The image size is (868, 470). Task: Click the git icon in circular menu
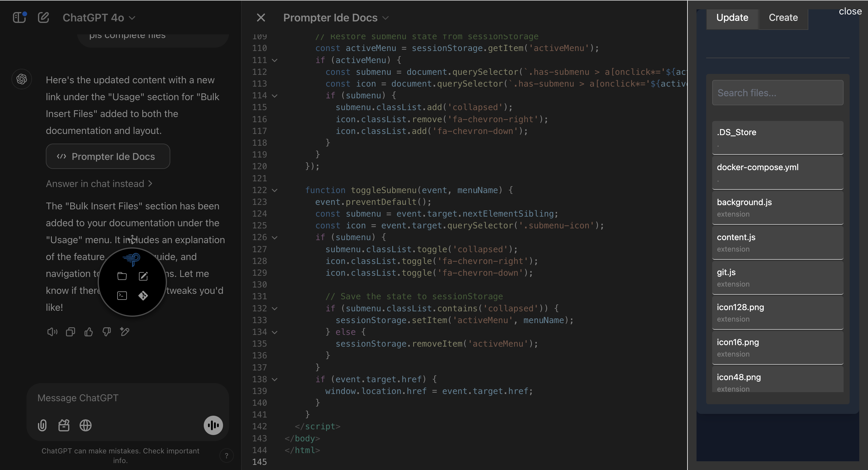(143, 295)
